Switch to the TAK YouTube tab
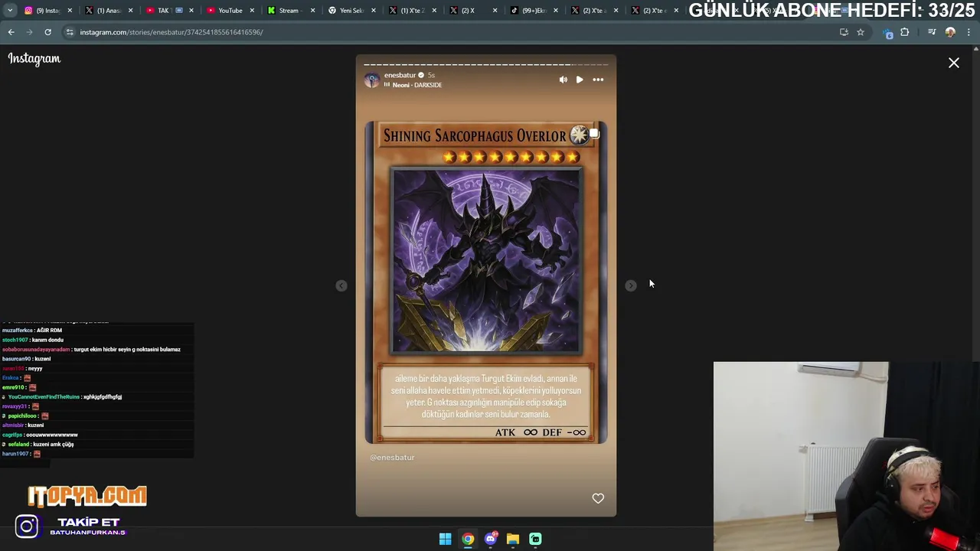 point(167,11)
